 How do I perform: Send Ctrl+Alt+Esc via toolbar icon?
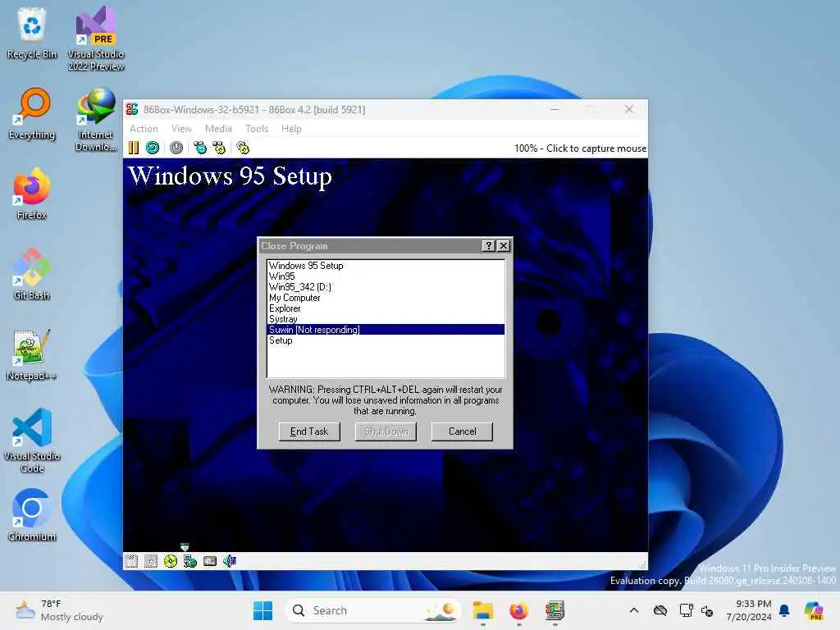[219, 148]
